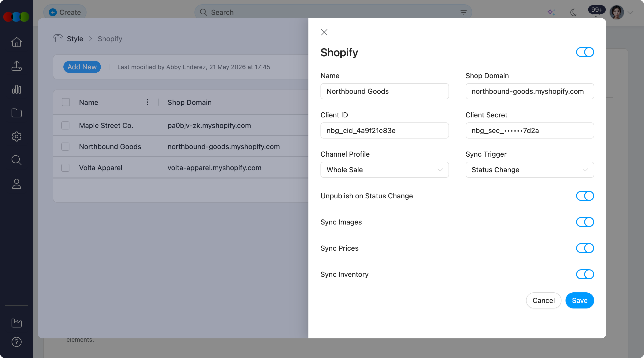Click the Name column header
Viewport: 644px width, 358px height.
(x=89, y=102)
